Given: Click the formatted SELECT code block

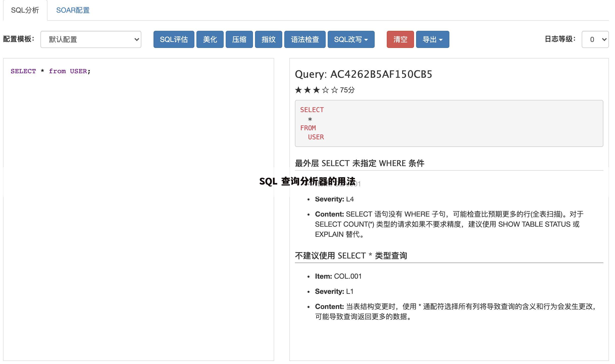Looking at the screenshot, I should pos(449,123).
